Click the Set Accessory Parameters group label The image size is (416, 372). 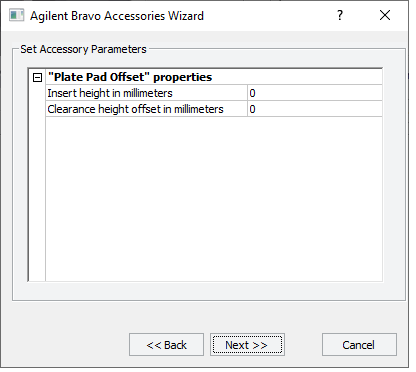(x=83, y=49)
